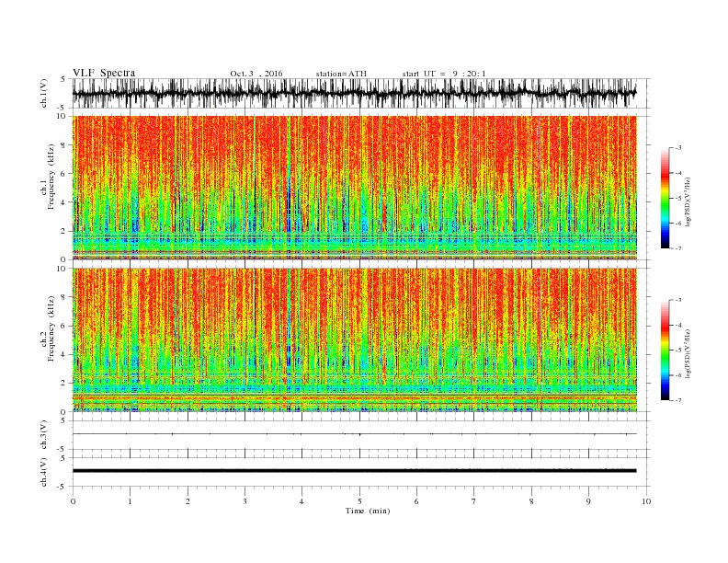Click the "-7" value on ch.2 color bar
The width and height of the screenshot is (728, 563).
coord(677,400)
